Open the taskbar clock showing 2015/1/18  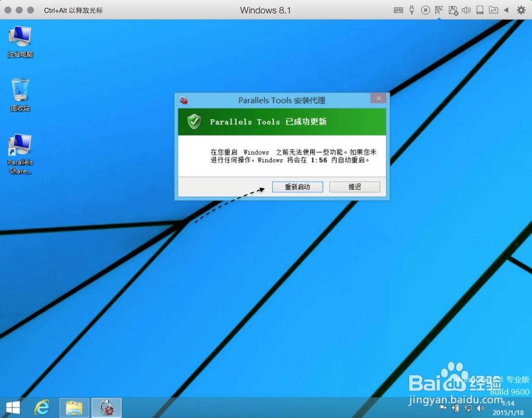click(x=508, y=408)
